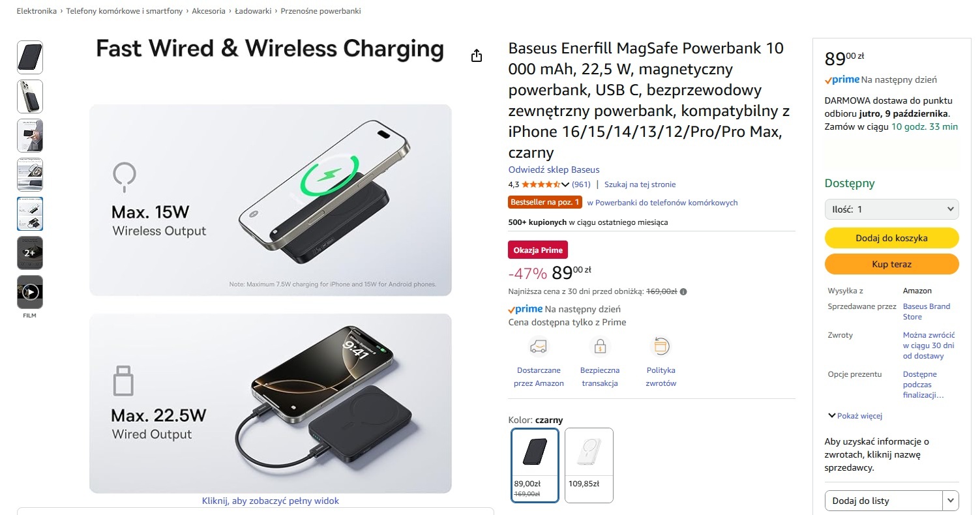Click 'Dodaj do koszyka' button
980x515 pixels.
tap(891, 238)
